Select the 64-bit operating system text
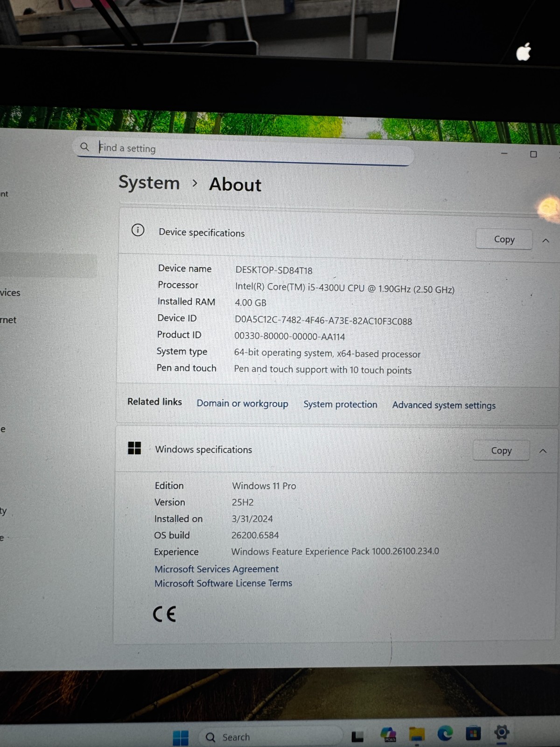560x747 pixels. pyautogui.click(x=327, y=353)
